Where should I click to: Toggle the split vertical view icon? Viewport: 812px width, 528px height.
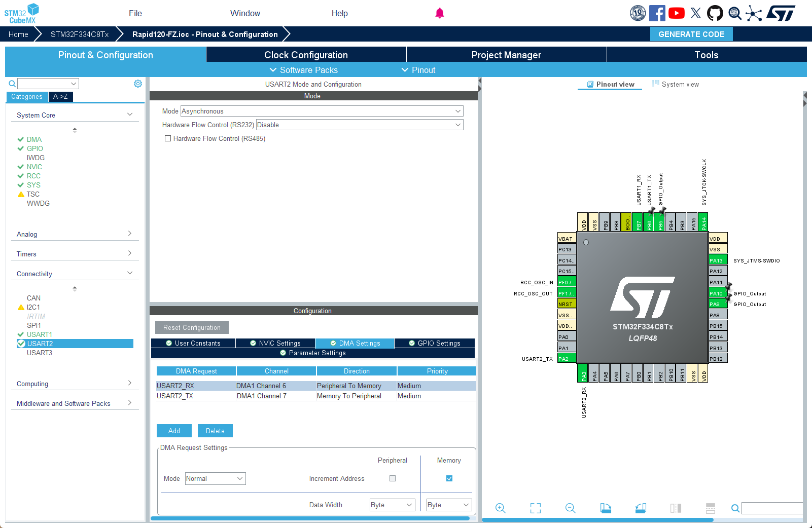point(676,508)
